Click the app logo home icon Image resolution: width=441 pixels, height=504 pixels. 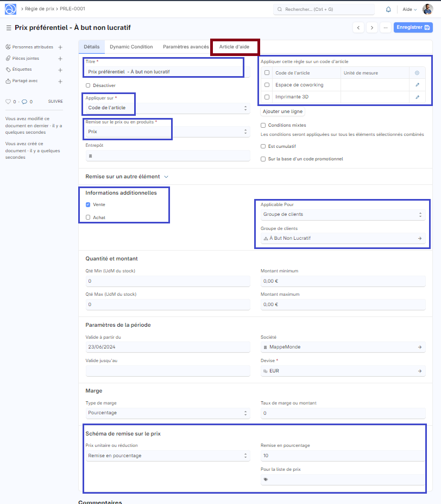pyautogui.click(x=10, y=9)
